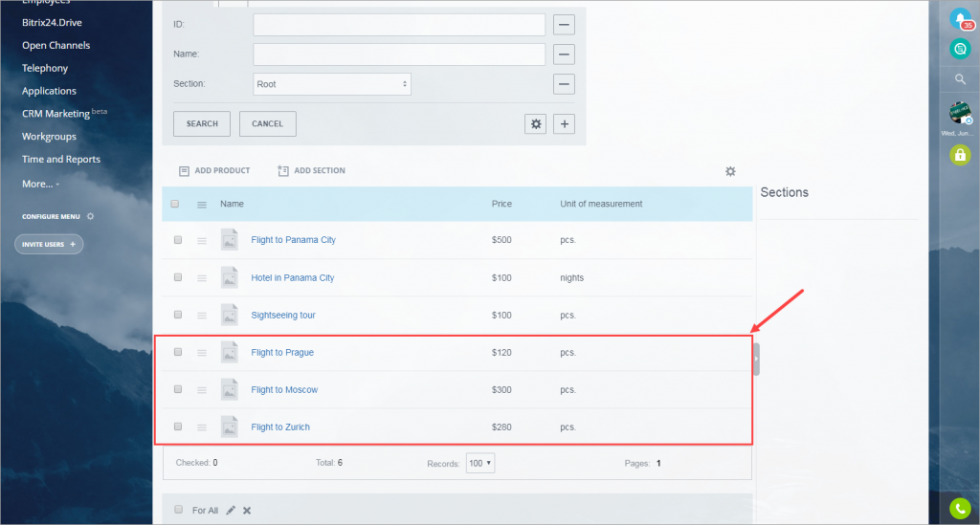
Task: Toggle the select-all checkbox in table header
Action: (175, 204)
